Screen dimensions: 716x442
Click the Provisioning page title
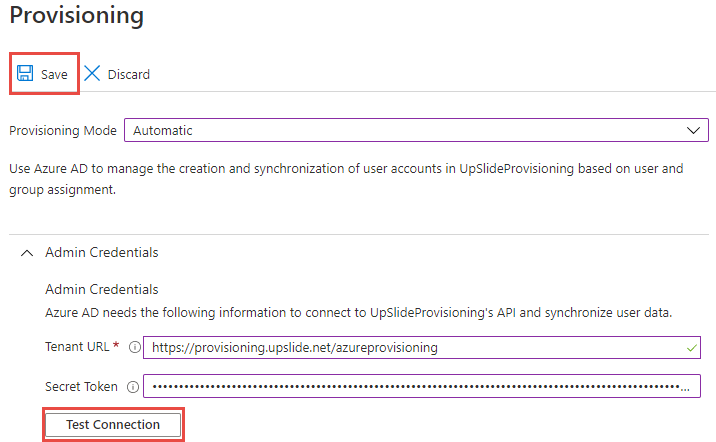coord(76,15)
